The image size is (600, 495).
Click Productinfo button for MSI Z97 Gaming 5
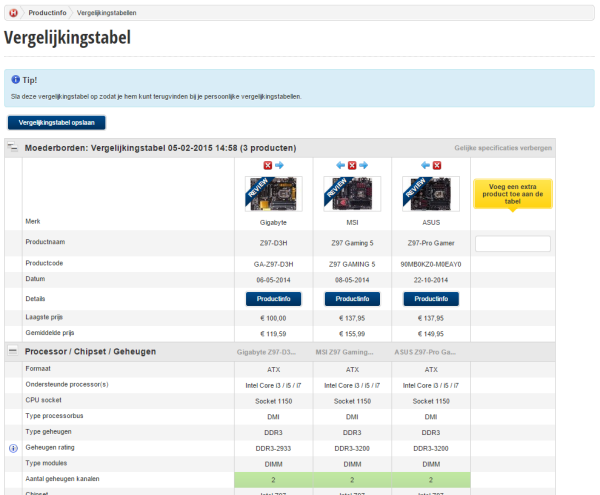coord(352,299)
